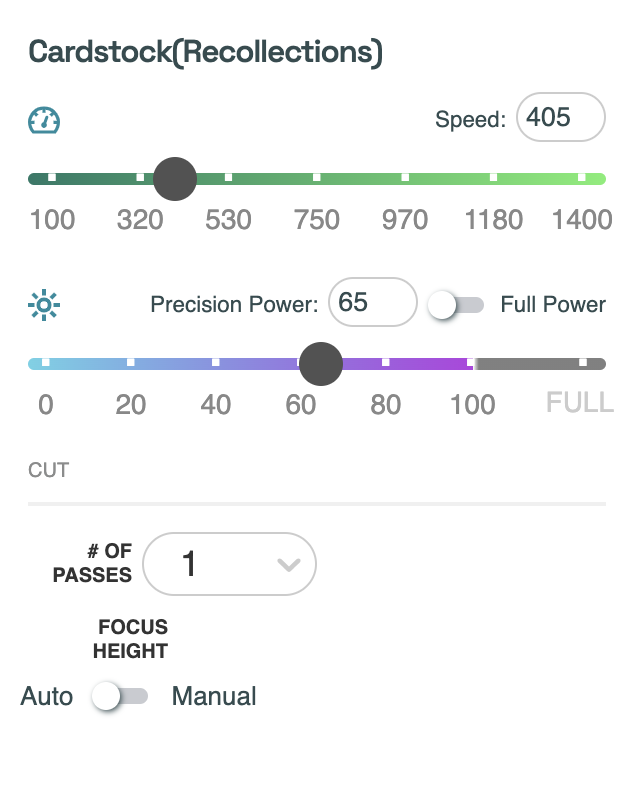
Task: Click the sun-shaped laser power icon
Action: pyautogui.click(x=45, y=302)
